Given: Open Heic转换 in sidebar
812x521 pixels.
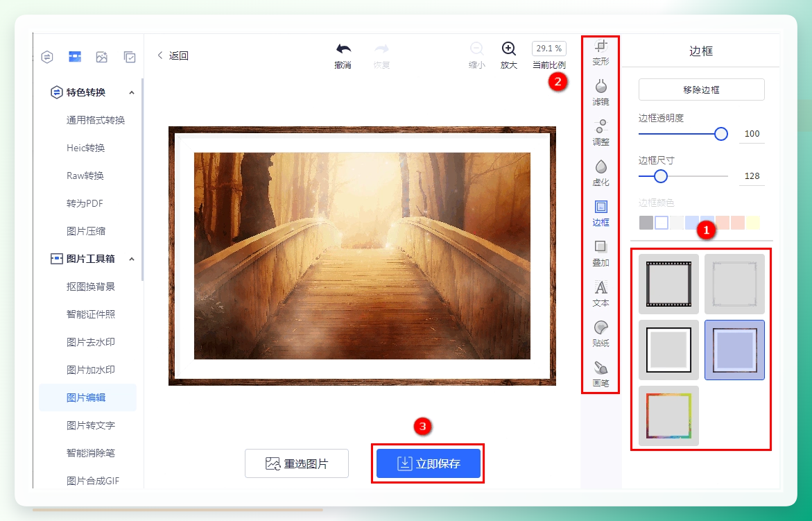Looking at the screenshot, I should pyautogui.click(x=86, y=148).
